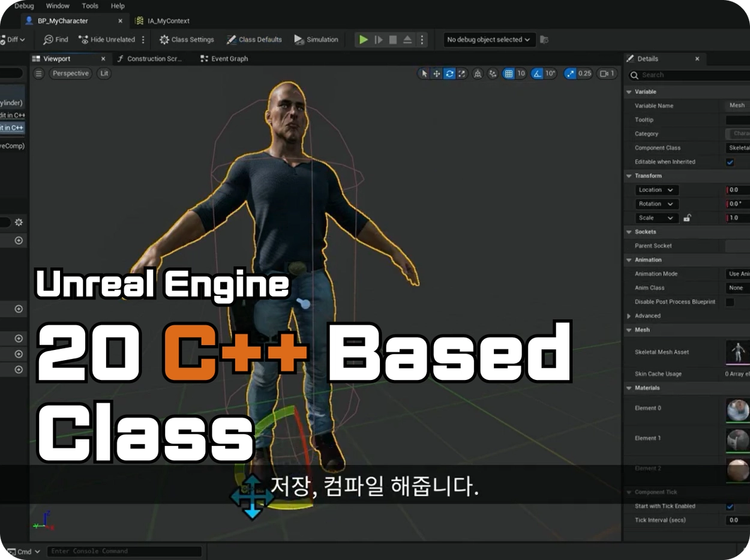
Task: Click the Stop square button
Action: click(393, 40)
